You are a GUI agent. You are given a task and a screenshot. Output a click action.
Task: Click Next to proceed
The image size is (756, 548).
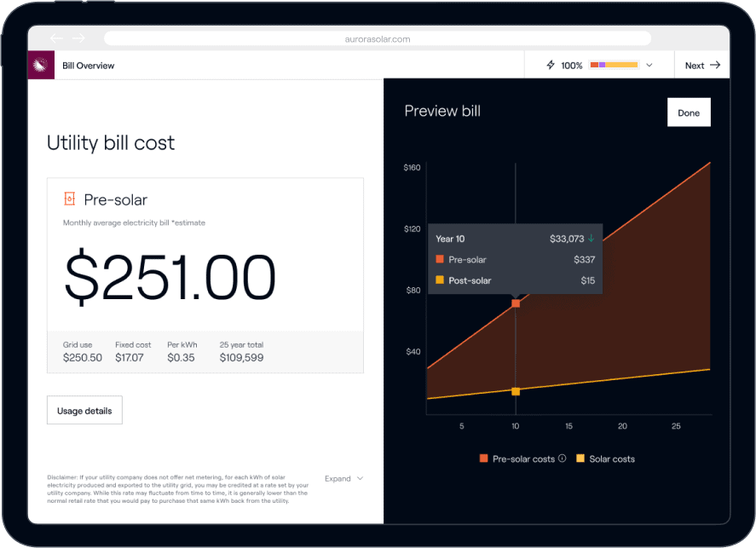tap(702, 65)
